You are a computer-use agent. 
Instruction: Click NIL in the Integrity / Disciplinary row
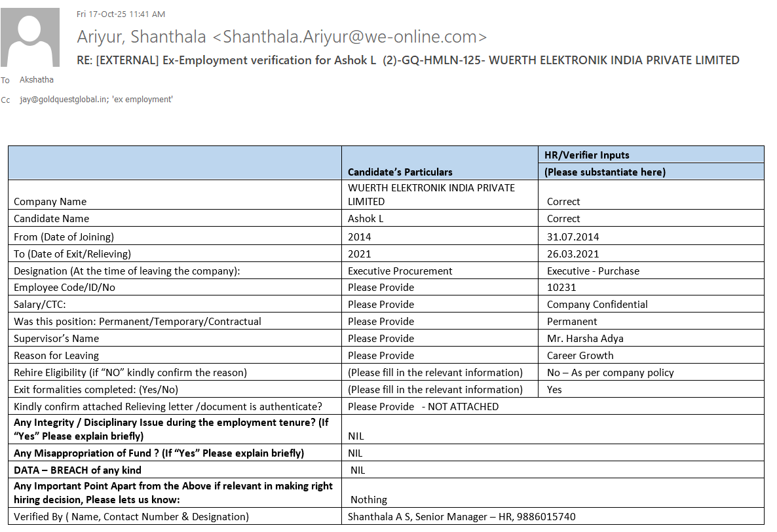coord(356,436)
